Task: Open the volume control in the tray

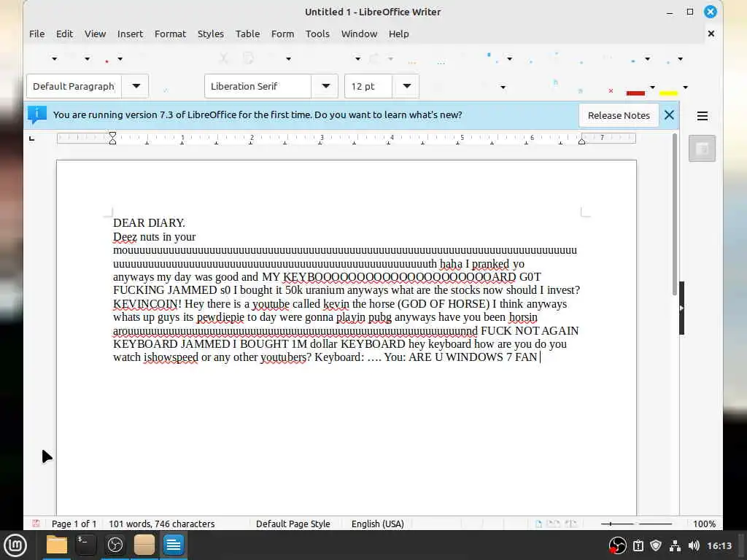Action: point(694,545)
